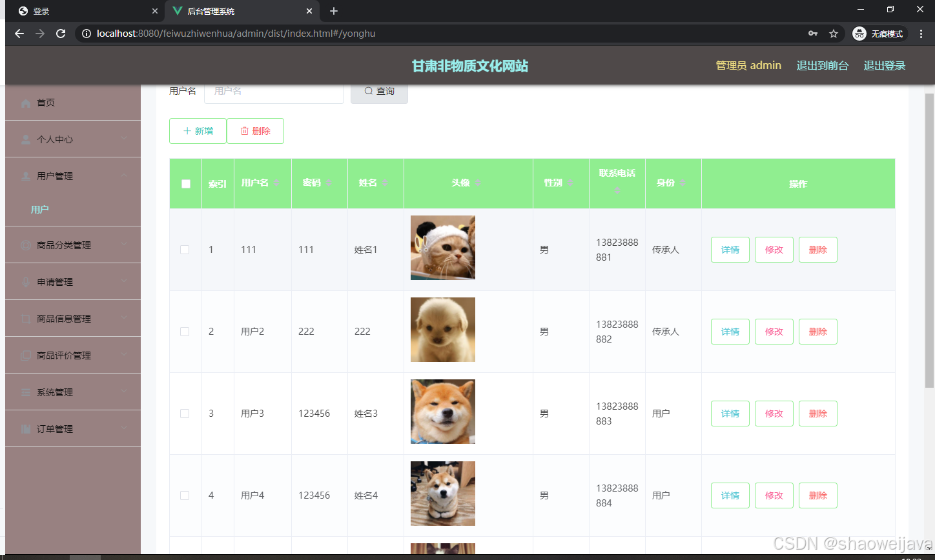The height and width of the screenshot is (560, 935).
Task: Close the 登录 tab
Action: pyautogui.click(x=155, y=11)
